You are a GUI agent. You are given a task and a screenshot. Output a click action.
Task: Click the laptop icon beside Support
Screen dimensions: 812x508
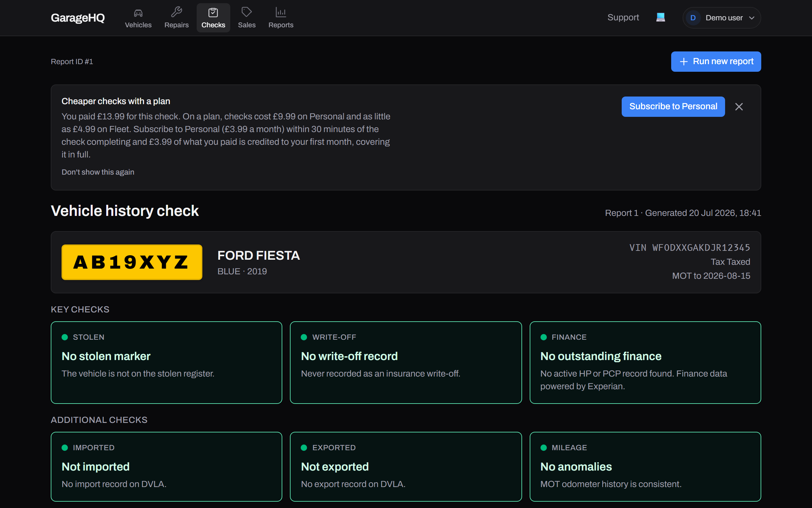(660, 17)
